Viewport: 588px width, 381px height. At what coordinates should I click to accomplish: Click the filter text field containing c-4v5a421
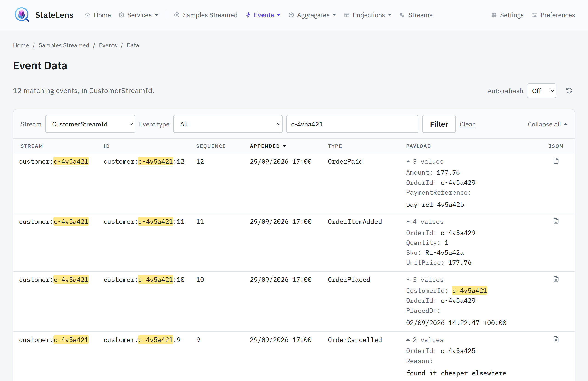coord(352,124)
